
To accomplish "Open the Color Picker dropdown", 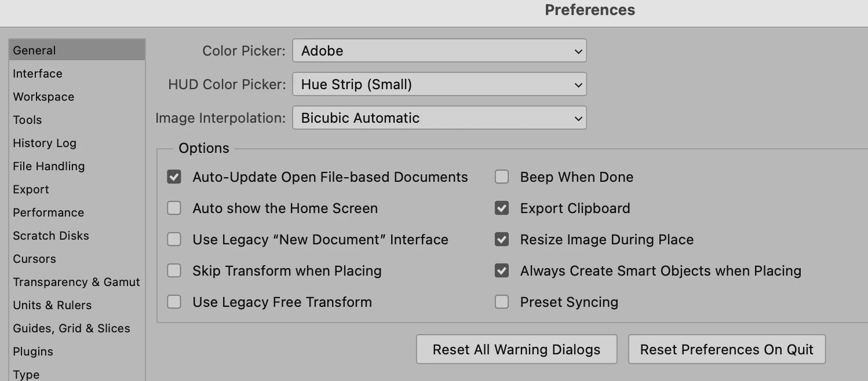I will pyautogui.click(x=439, y=51).
